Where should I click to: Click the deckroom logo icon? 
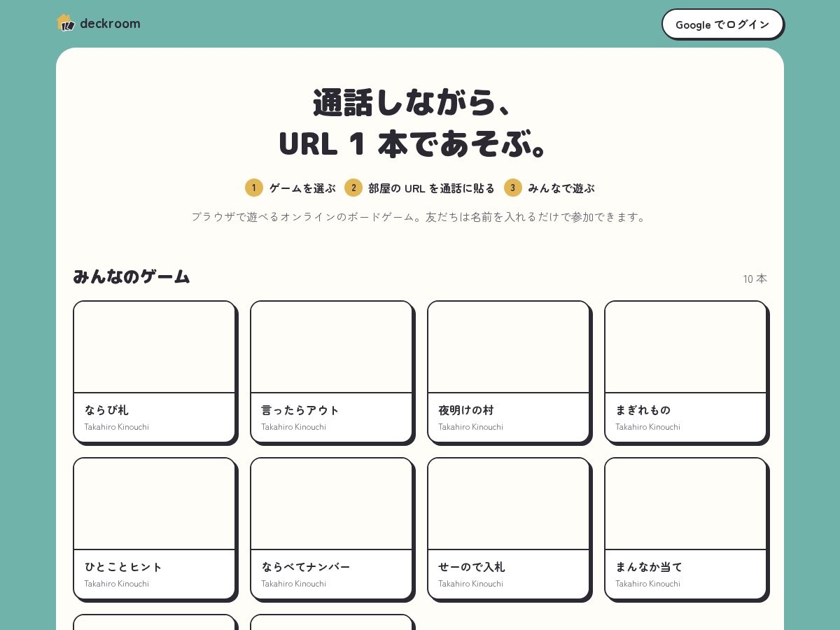click(x=66, y=23)
